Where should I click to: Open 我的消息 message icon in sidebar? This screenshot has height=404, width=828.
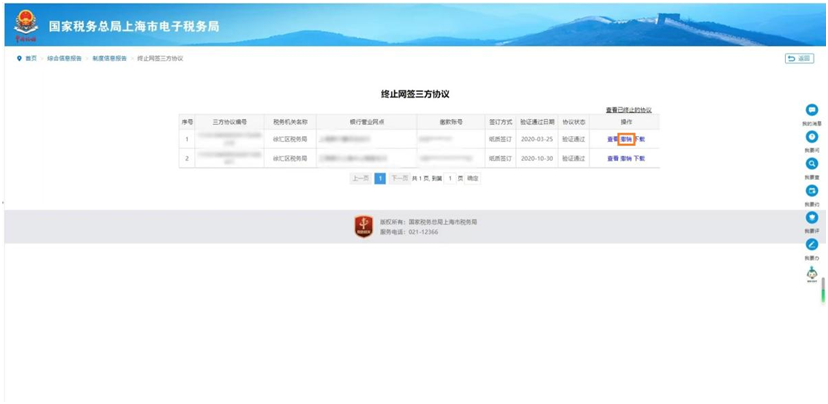coord(812,110)
